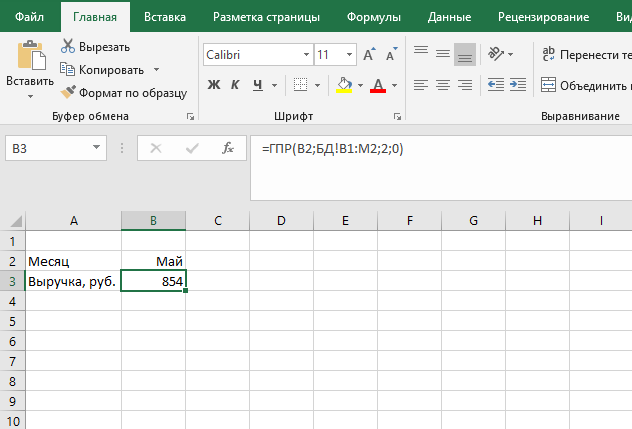Switch to the Главная tab
The image size is (632, 429).
click(x=95, y=17)
